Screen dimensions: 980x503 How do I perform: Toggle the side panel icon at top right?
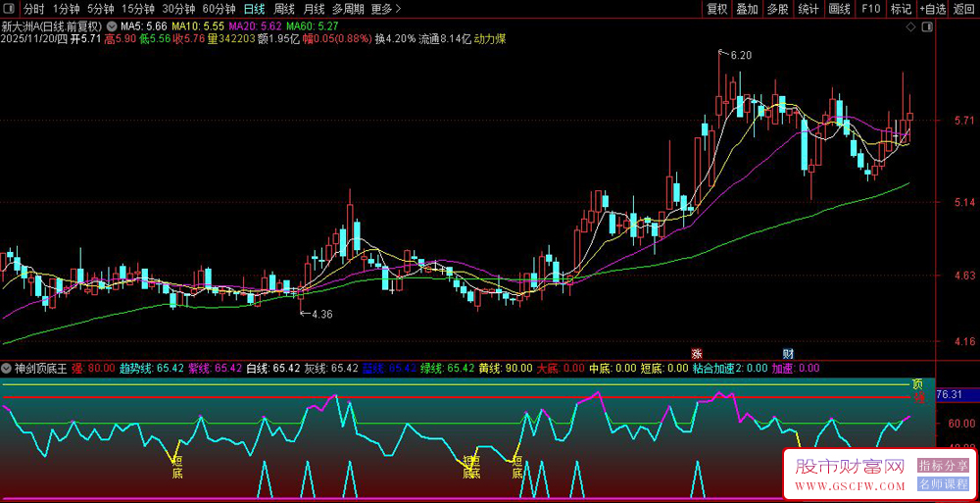tap(928, 26)
